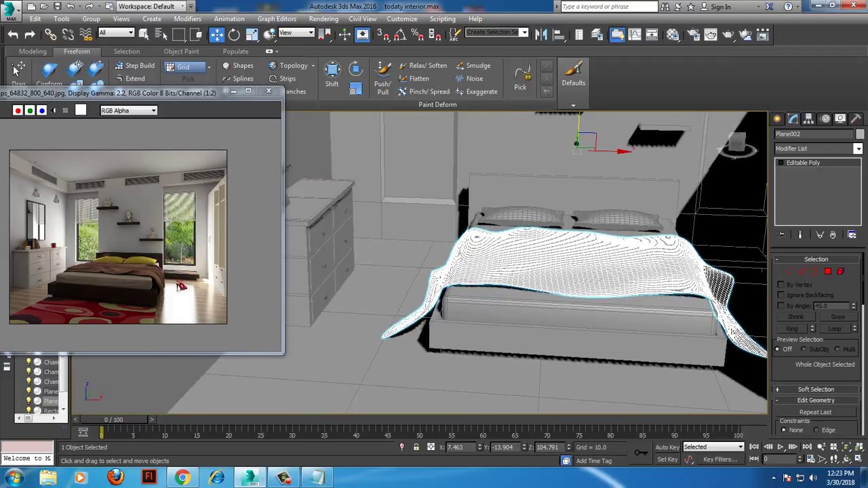Toggle red channel in image viewer
The image size is (868, 488).
click(x=18, y=110)
